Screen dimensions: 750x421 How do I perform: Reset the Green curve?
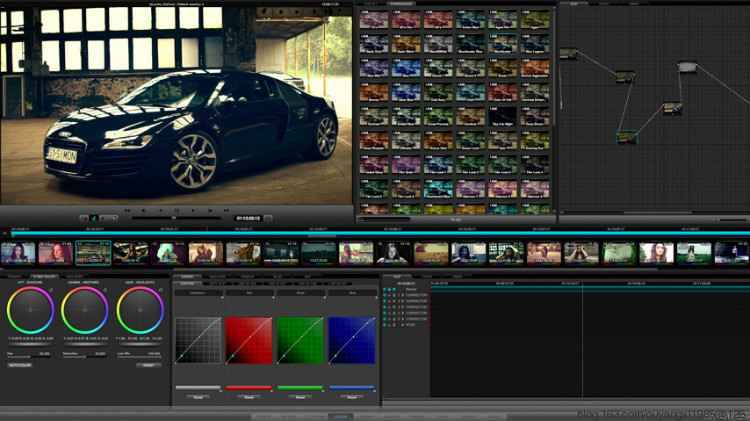[300, 397]
